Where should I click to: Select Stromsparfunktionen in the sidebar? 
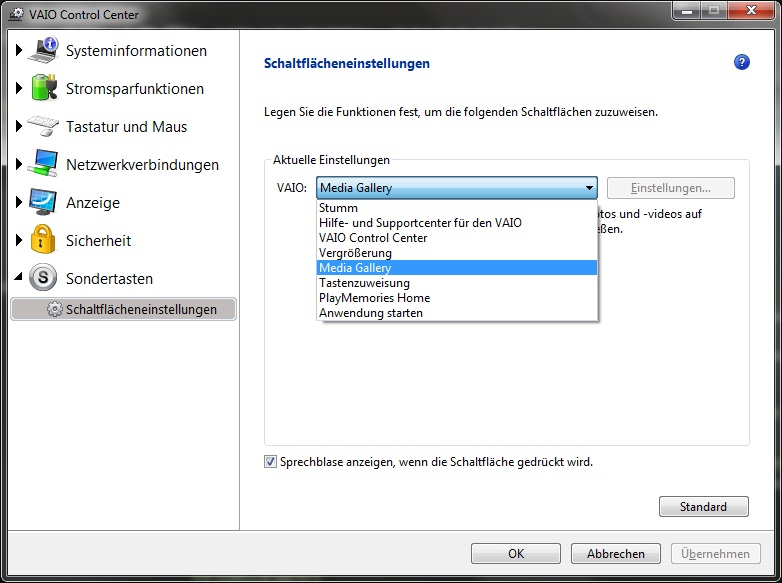tap(135, 89)
